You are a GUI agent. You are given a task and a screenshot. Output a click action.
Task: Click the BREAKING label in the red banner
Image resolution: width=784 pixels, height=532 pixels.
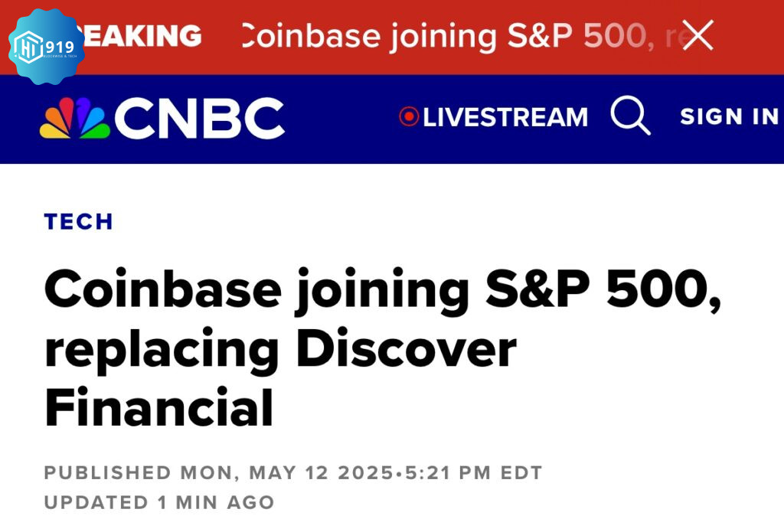pyautogui.click(x=140, y=36)
